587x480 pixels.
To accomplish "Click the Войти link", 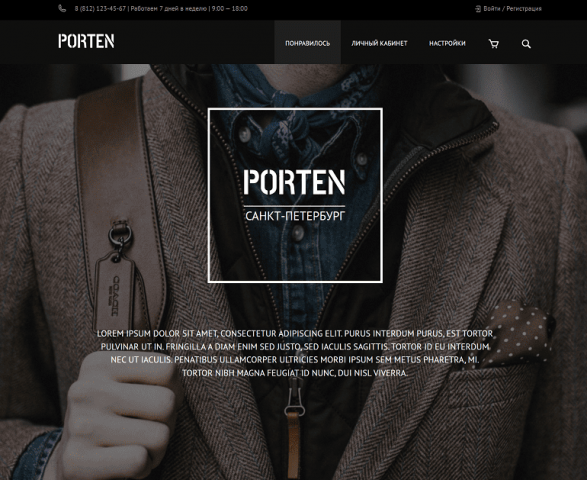I will [492, 9].
